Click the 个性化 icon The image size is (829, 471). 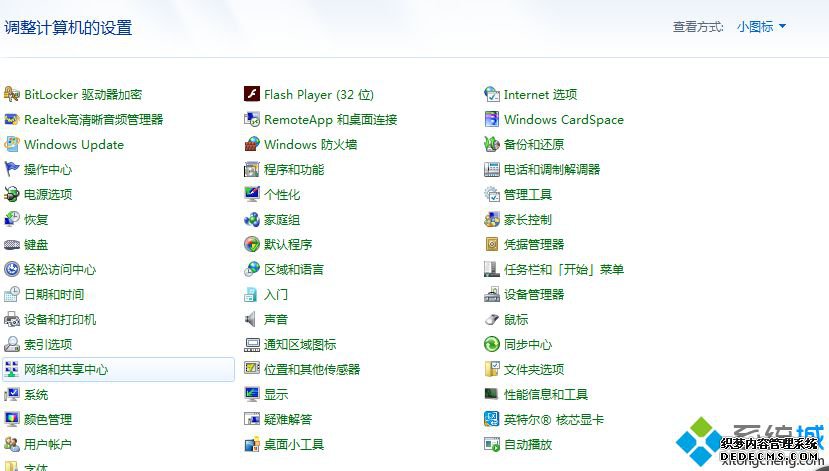[252, 194]
